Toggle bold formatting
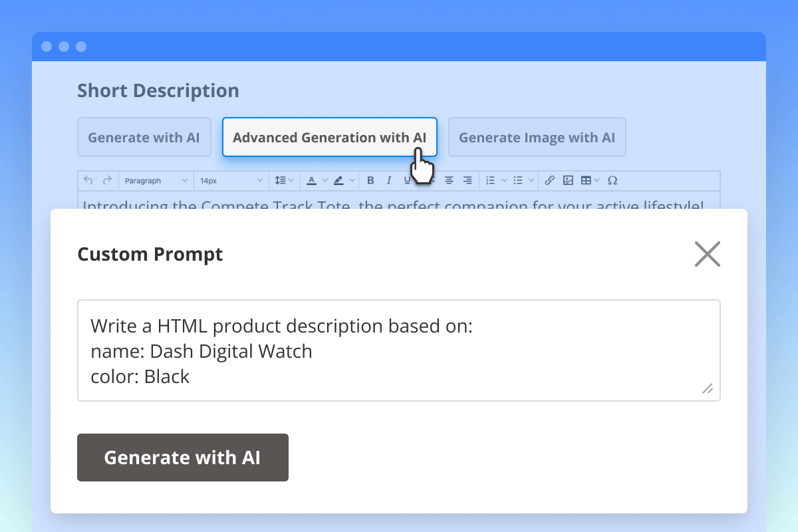The height and width of the screenshot is (532, 798). point(370,180)
